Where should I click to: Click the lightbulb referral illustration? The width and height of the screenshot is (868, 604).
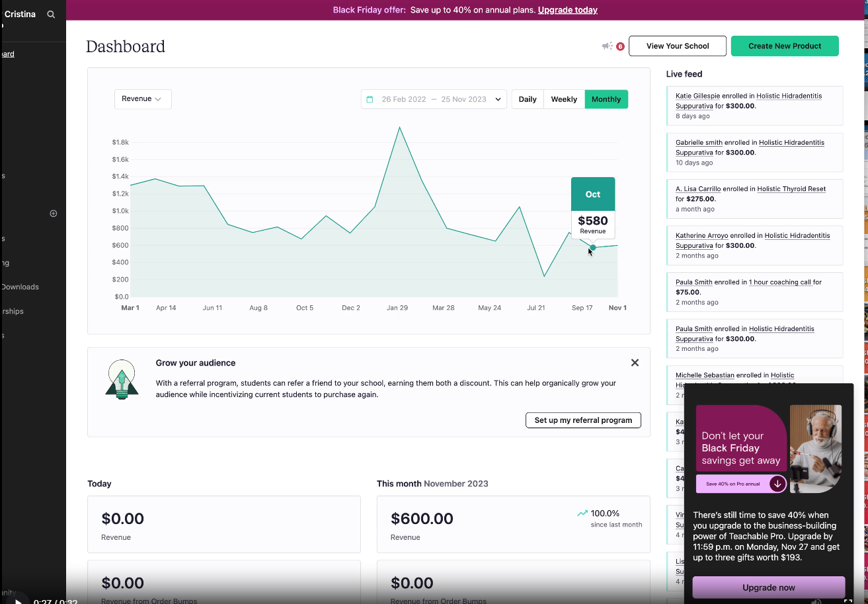point(122,379)
